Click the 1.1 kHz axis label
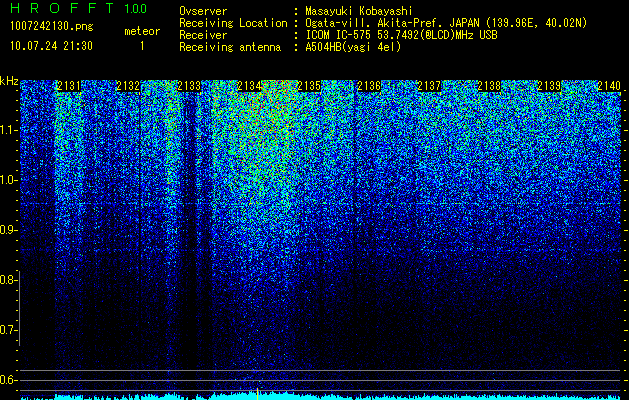Image resolution: width=629 pixels, height=400 pixels. point(7,130)
